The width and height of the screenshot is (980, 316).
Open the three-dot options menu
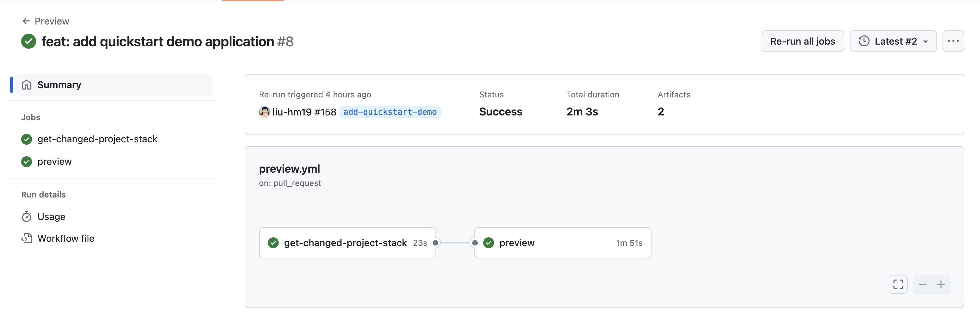click(x=954, y=41)
